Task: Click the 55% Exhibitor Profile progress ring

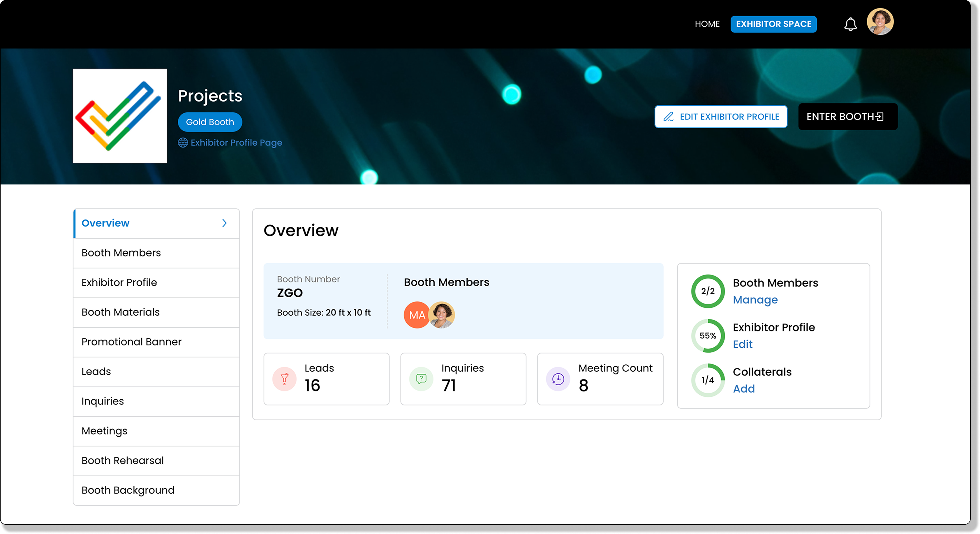Action: tap(708, 336)
